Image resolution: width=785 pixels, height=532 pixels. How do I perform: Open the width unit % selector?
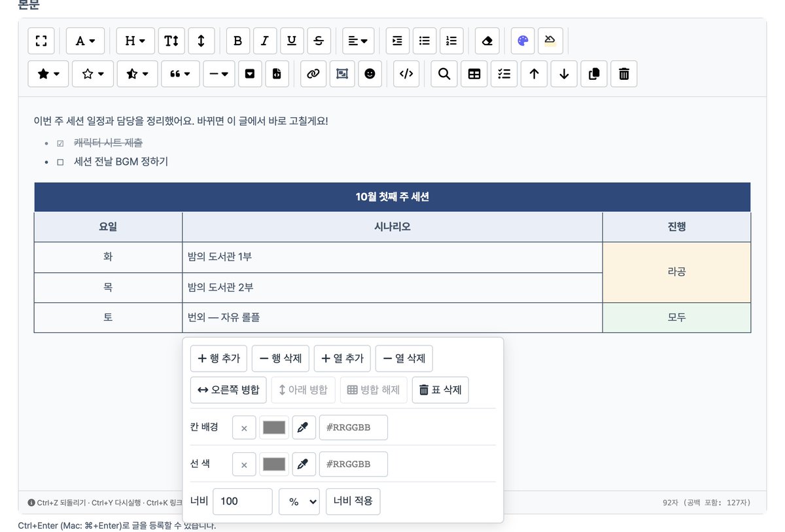pyautogui.click(x=300, y=501)
